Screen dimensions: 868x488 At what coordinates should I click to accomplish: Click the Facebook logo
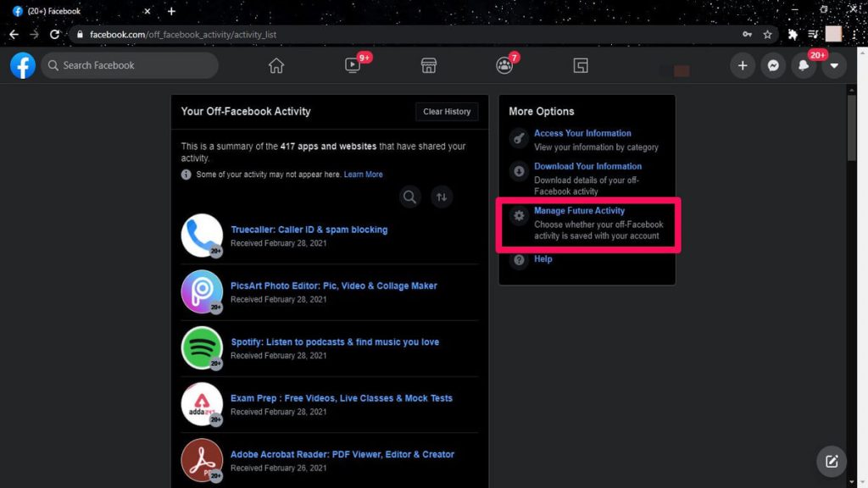coord(22,65)
